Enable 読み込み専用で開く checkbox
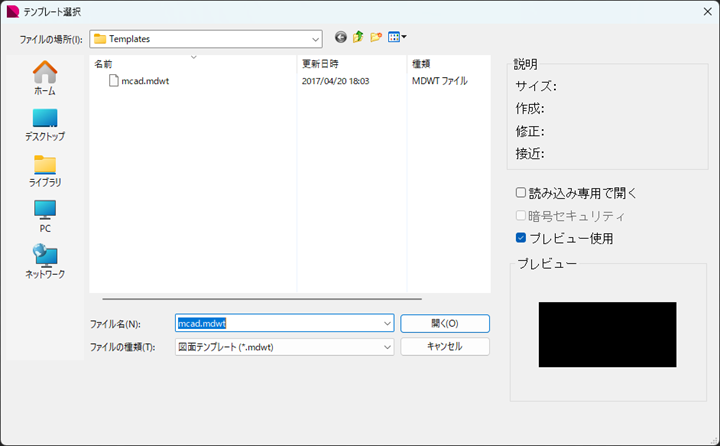Viewport: 720px width, 446px height. 521,192
